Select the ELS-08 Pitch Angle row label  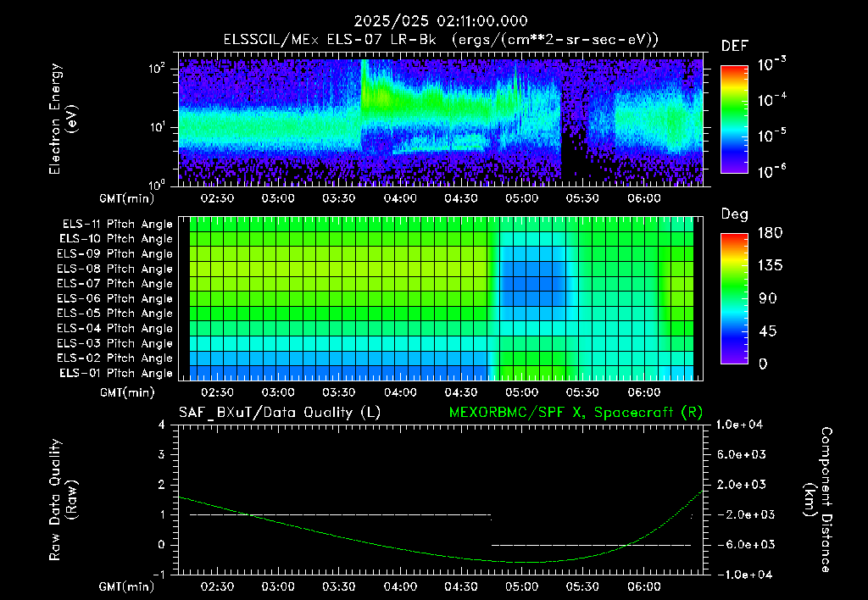[115, 269]
